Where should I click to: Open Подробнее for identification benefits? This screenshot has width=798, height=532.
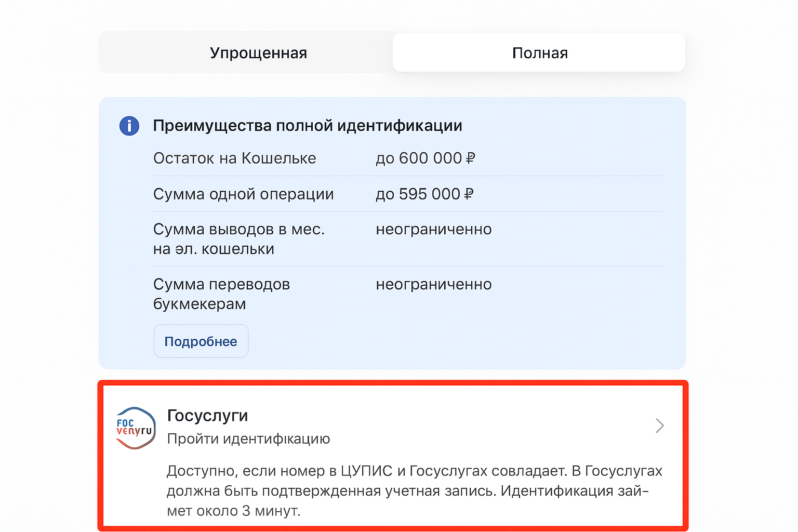click(x=201, y=341)
